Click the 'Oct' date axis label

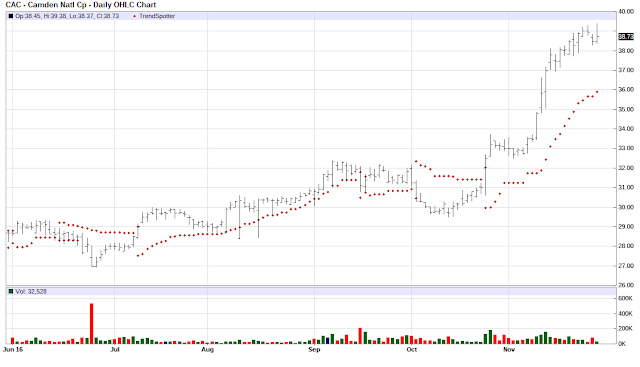click(x=411, y=349)
